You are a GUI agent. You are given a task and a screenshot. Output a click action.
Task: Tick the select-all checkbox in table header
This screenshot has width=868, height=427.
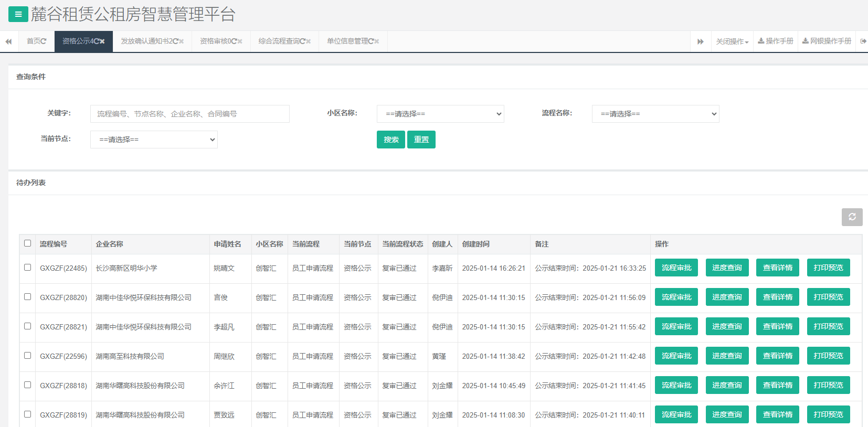[28, 243]
